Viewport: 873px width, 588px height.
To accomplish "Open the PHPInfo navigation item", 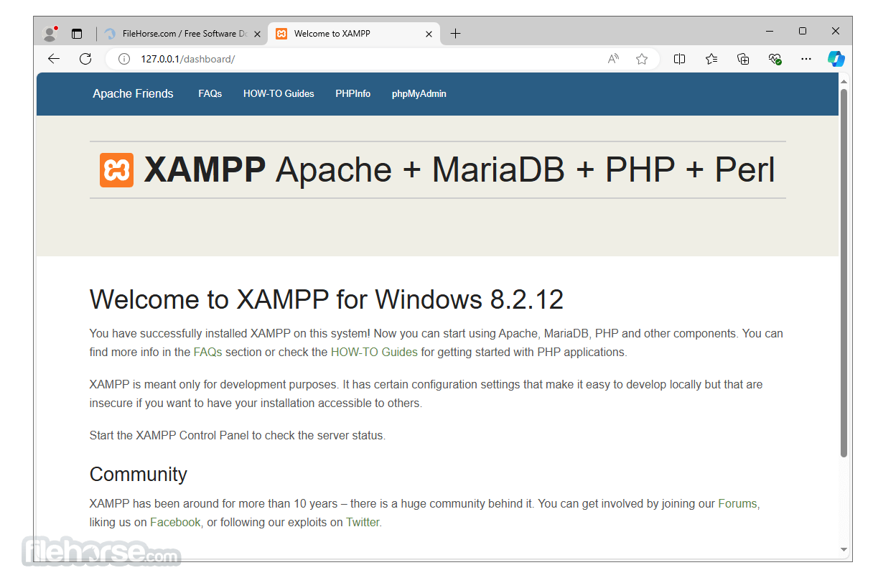I will click(353, 93).
